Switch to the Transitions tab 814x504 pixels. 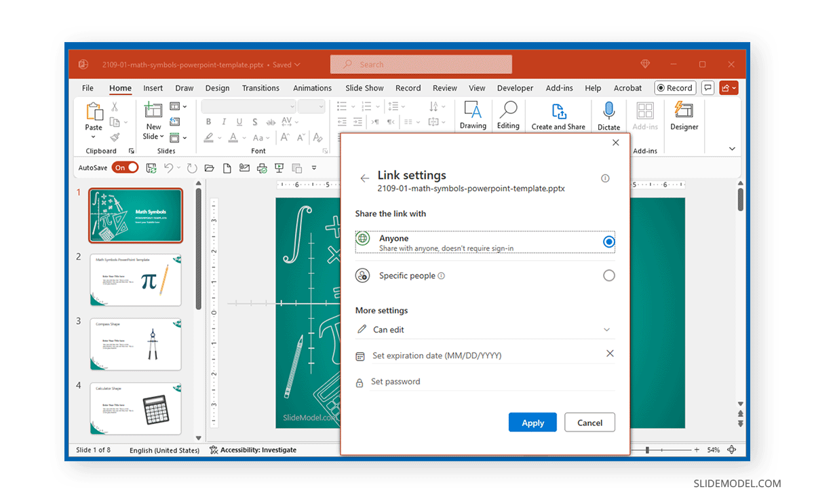coord(260,88)
